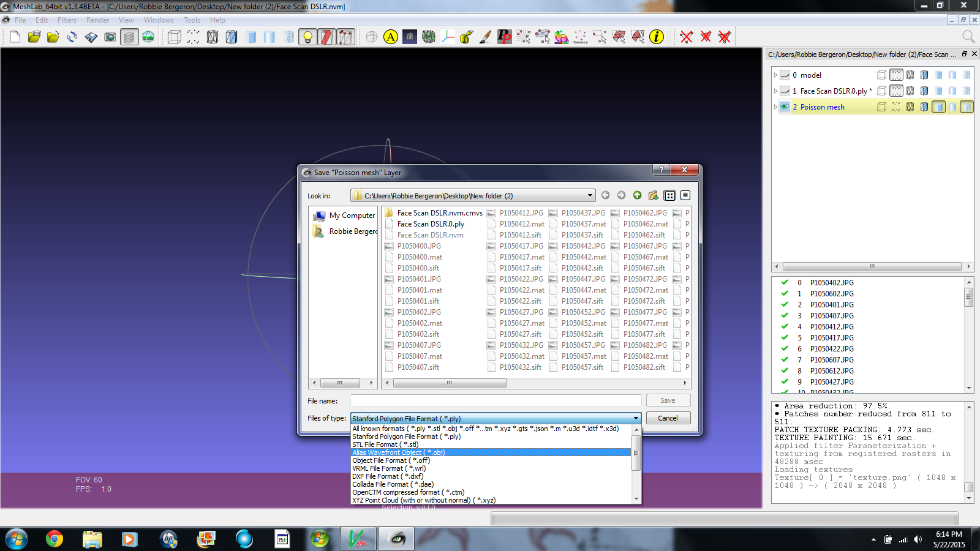
Task: Click the rainbow bunny quality mapper icon
Action: (562, 37)
